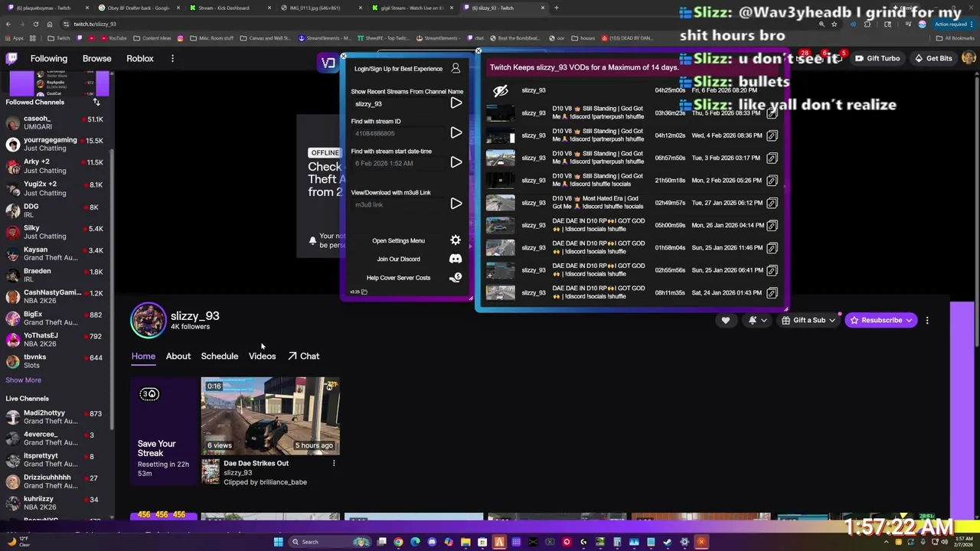Open the notification bell dropdown for slizzy_93
Viewport: 980px width, 551px height.
tap(757, 321)
